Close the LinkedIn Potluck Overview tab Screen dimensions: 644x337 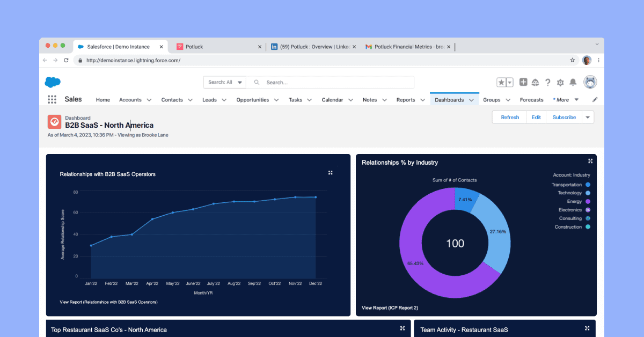click(x=354, y=47)
